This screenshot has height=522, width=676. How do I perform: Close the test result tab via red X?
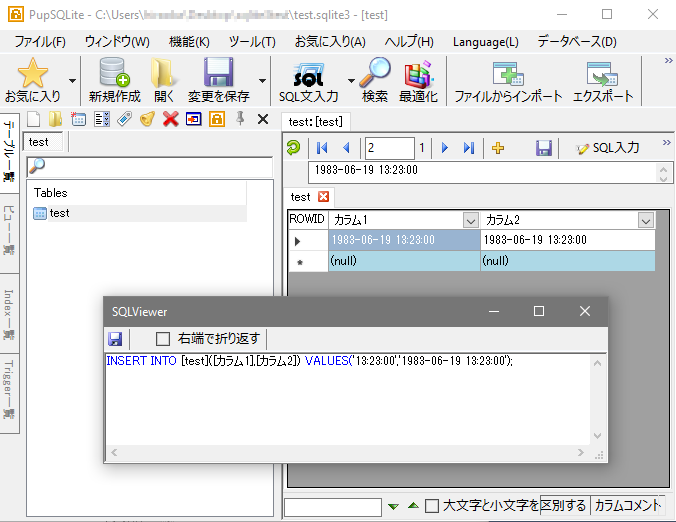[323, 197]
